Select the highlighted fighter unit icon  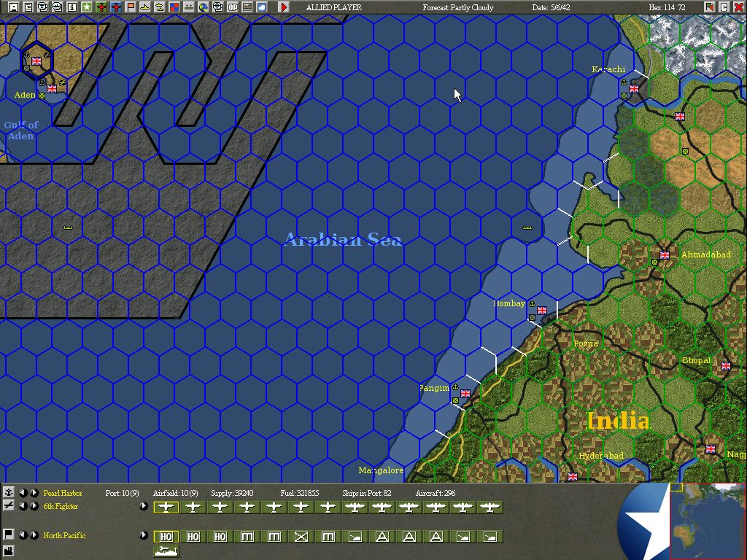click(166, 507)
